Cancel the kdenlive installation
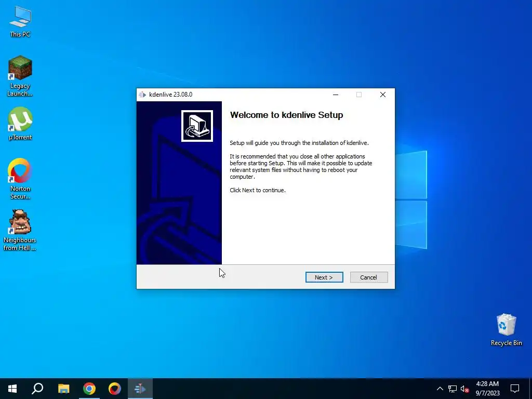The width and height of the screenshot is (532, 399). coord(368,277)
